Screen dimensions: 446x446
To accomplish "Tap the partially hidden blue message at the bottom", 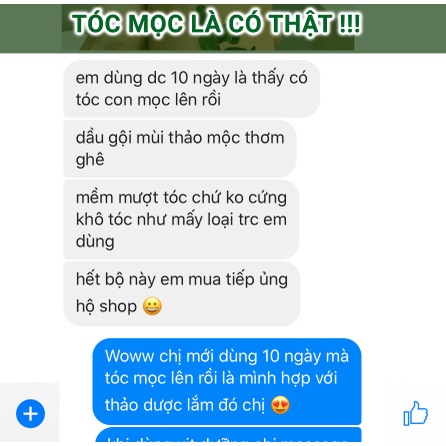I will tap(228, 435).
